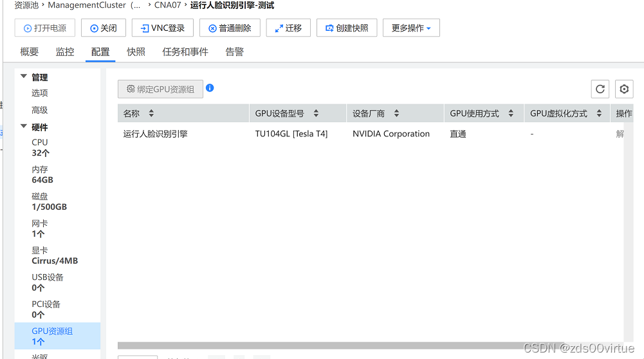Go to 资源池 breadcrumb
This screenshot has width=644, height=359.
click(x=26, y=5)
